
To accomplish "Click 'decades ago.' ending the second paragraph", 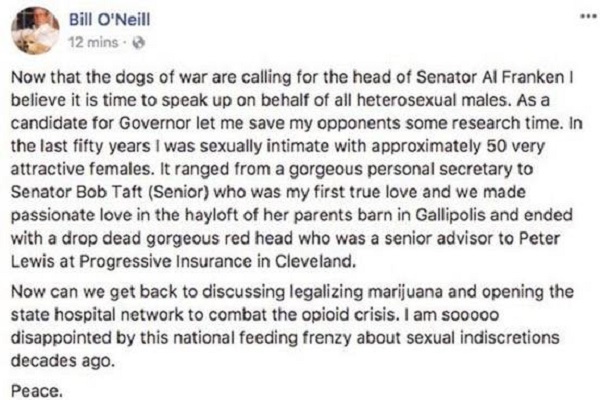I will tap(63, 361).
